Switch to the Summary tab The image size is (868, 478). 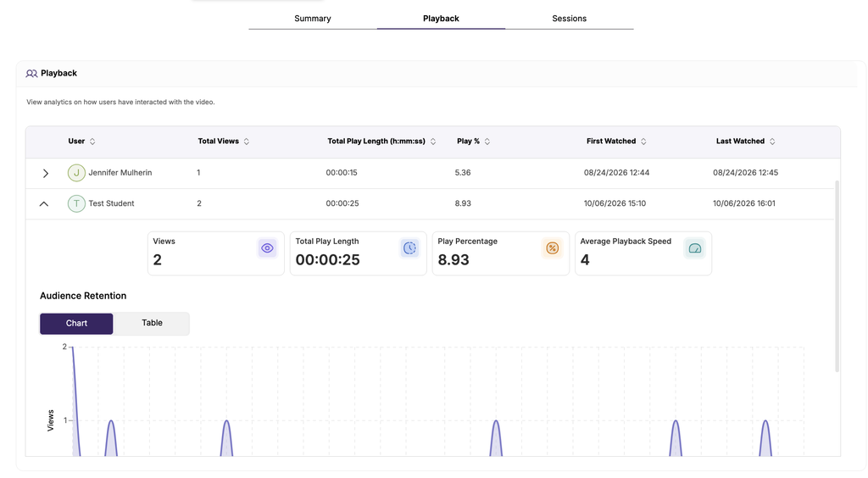(x=312, y=19)
